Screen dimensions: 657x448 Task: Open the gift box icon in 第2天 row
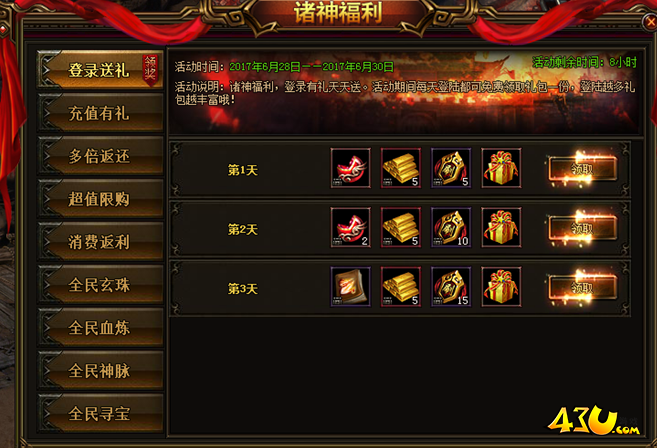[x=501, y=228]
